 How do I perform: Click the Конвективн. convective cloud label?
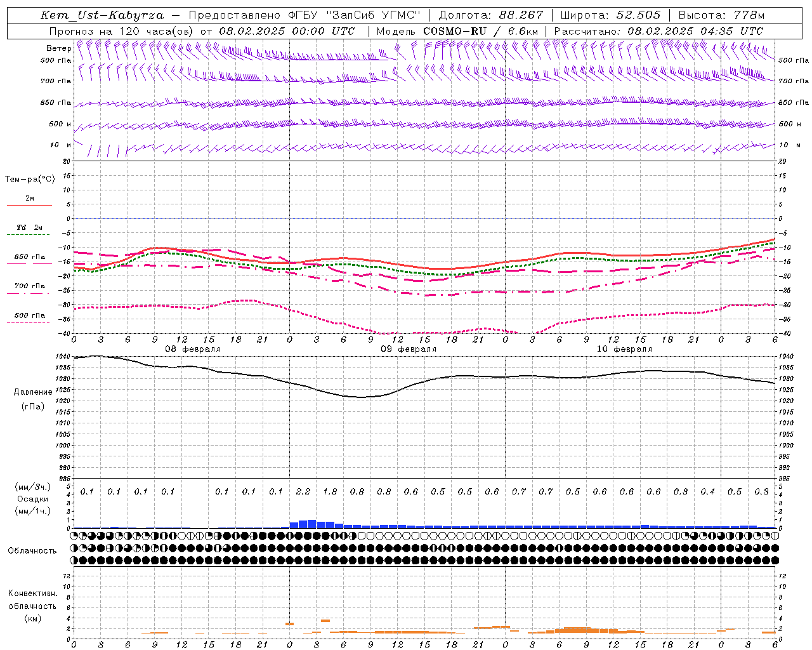point(32,594)
